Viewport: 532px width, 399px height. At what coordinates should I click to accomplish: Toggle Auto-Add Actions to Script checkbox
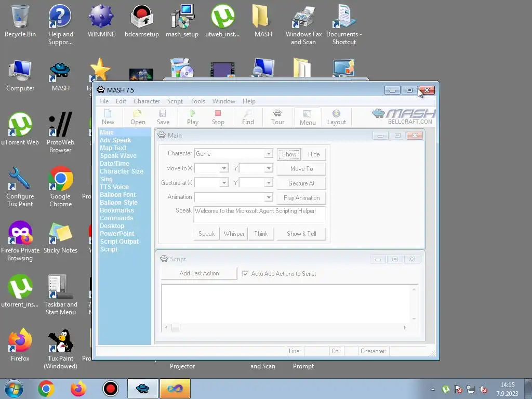[245, 273]
